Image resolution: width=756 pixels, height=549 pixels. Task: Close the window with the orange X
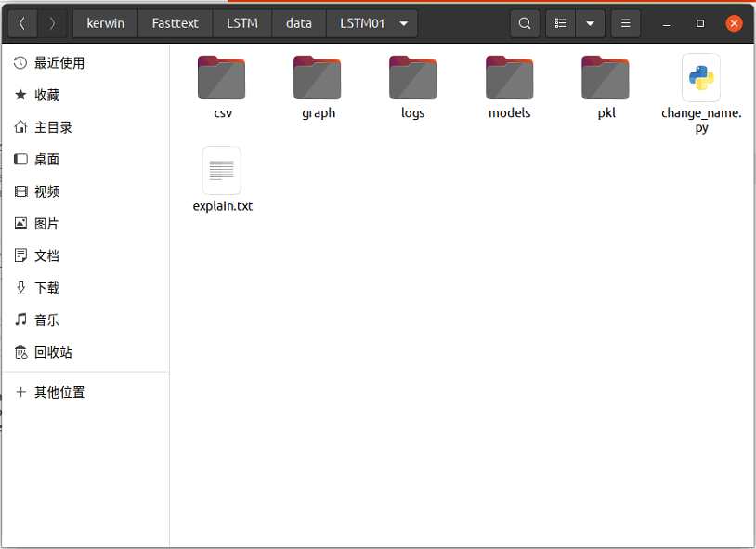coord(734,23)
